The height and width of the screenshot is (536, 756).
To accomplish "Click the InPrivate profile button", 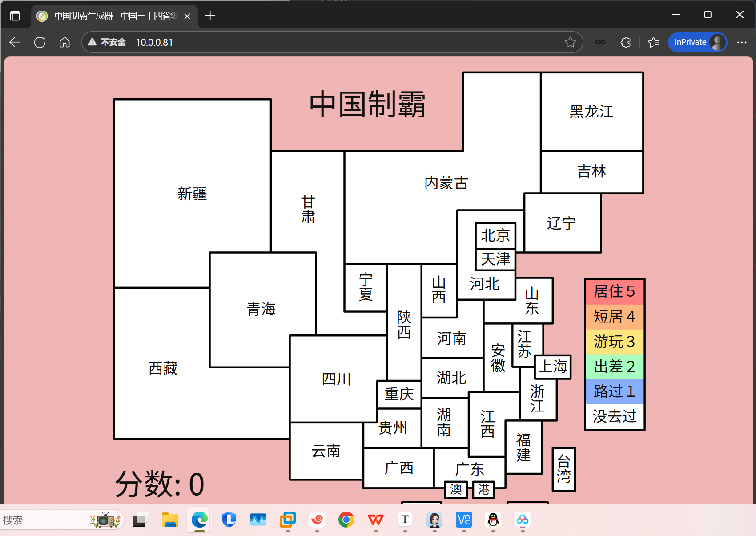I will (697, 42).
